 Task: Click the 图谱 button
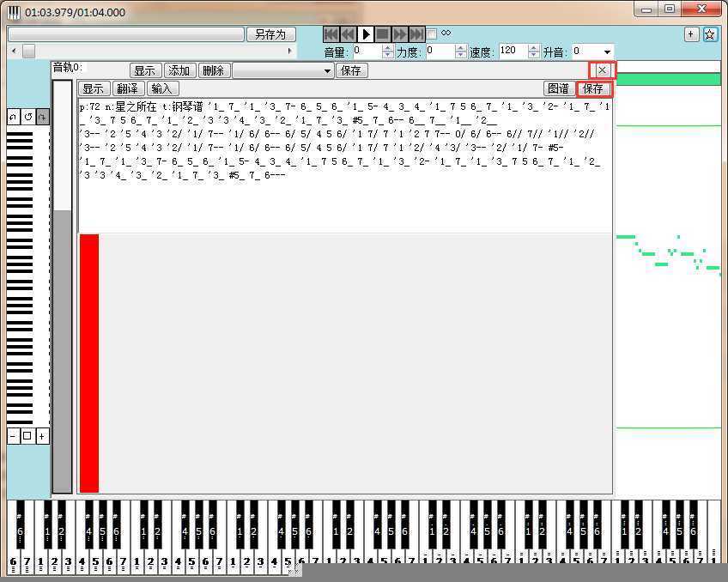coord(559,88)
